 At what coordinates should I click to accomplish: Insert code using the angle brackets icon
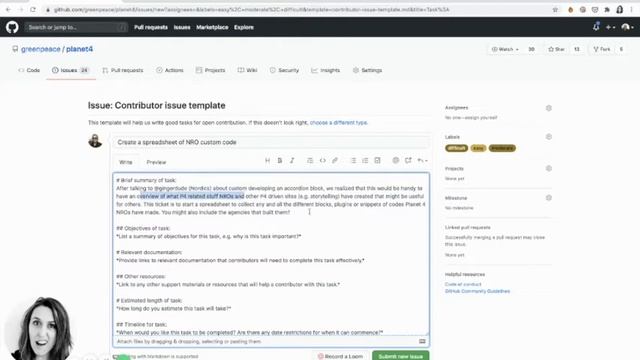[x=322, y=160]
